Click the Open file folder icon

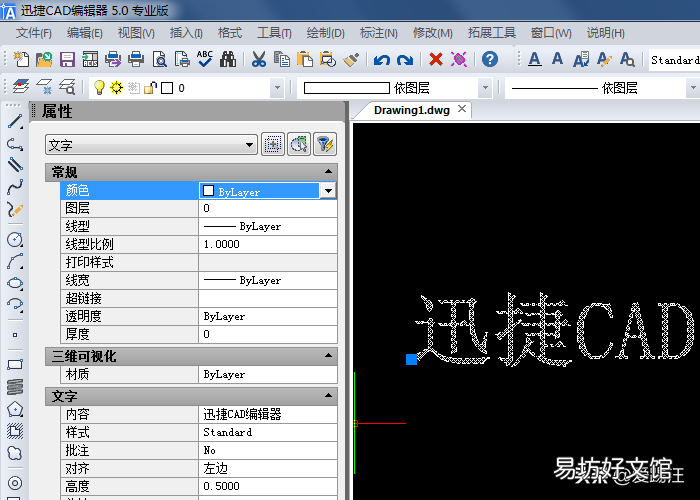coord(44,59)
